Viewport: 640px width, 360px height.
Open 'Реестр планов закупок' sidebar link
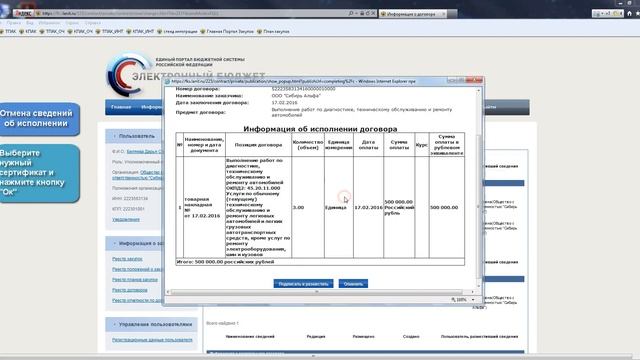pos(135,280)
